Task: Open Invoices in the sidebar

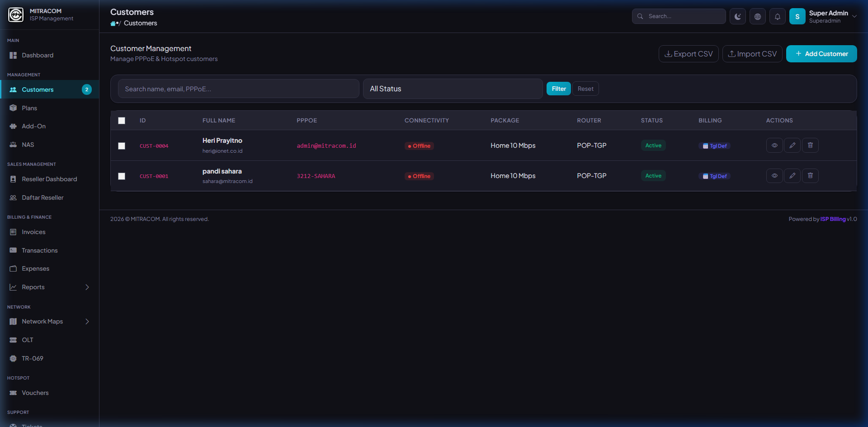Action: (x=33, y=232)
